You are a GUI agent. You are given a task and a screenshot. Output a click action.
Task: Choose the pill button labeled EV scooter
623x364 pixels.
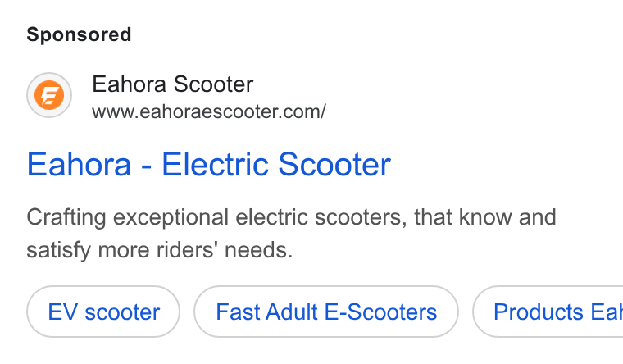[103, 312]
